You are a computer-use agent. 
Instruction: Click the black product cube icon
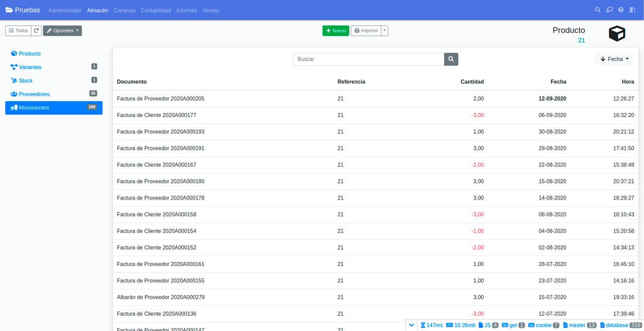617,34
